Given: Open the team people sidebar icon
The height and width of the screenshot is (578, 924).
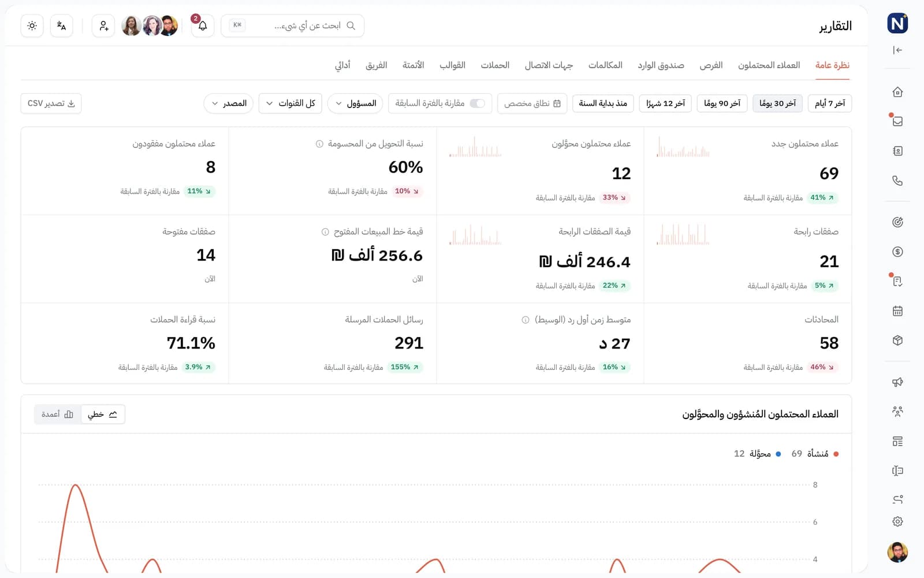Looking at the screenshot, I should click(x=897, y=412).
